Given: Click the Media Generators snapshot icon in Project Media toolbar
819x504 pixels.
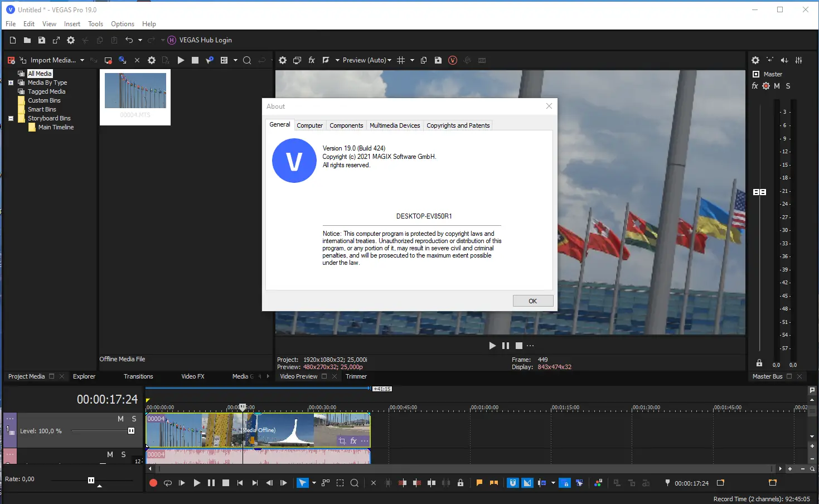Looking at the screenshot, I should point(108,60).
